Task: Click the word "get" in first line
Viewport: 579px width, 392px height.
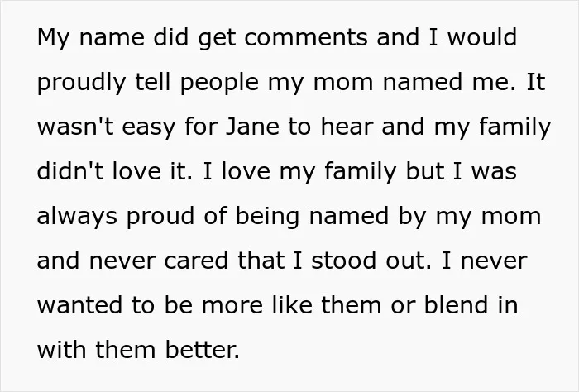Action: point(217,38)
